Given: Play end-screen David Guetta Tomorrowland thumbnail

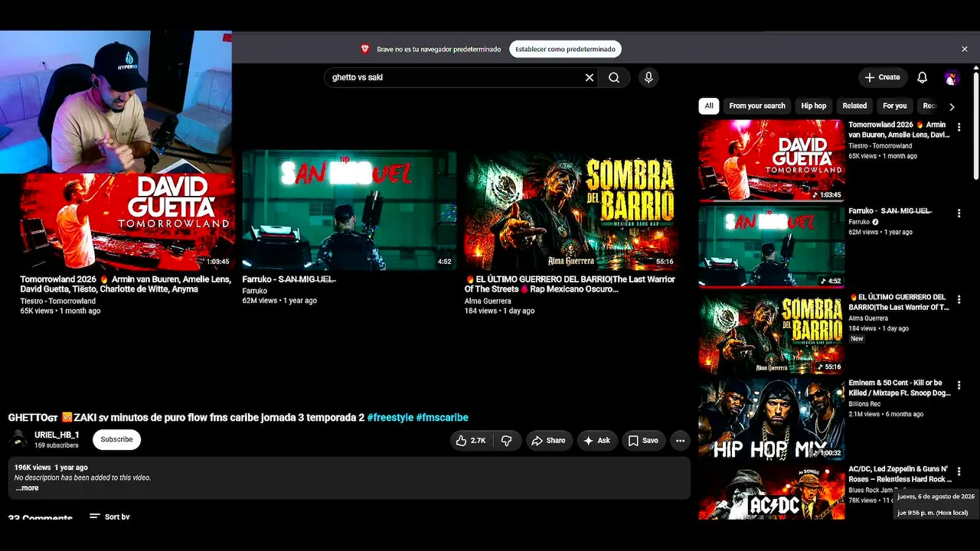Looking at the screenshot, I should (x=127, y=221).
